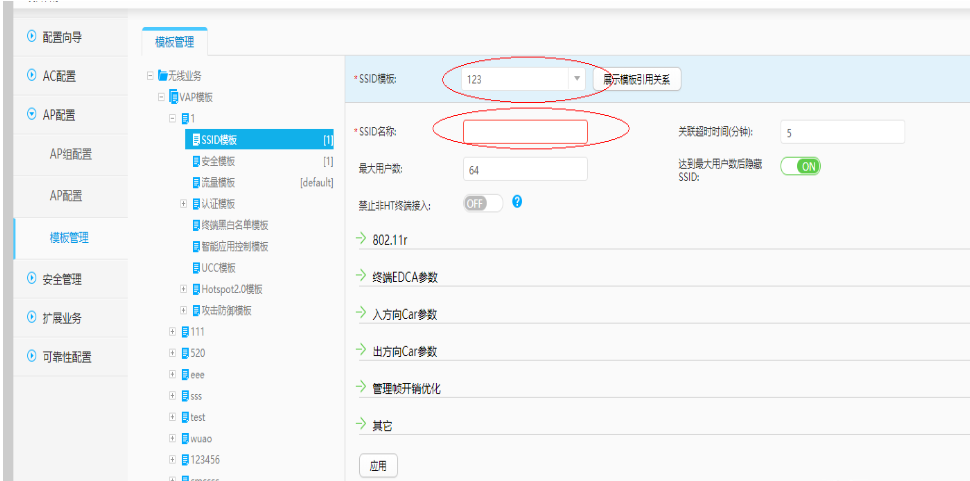Select the UCC模板 tree item
This screenshot has height=481, width=970.
click(218, 268)
